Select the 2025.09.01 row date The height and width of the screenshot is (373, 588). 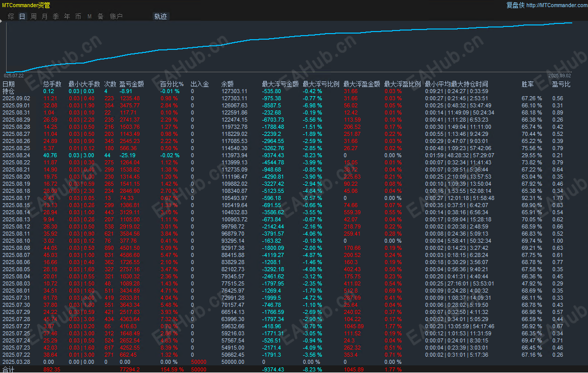(16, 106)
